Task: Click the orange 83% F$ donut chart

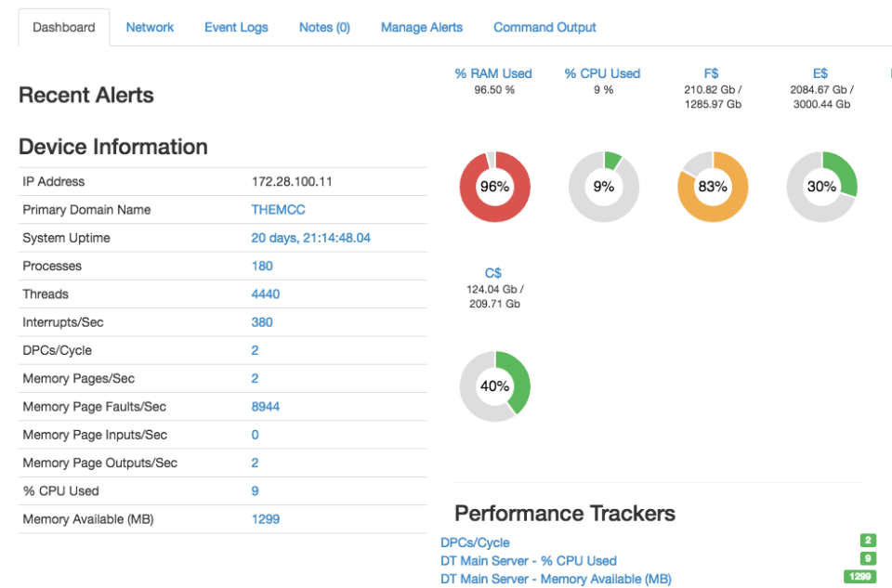Action: [x=713, y=187]
